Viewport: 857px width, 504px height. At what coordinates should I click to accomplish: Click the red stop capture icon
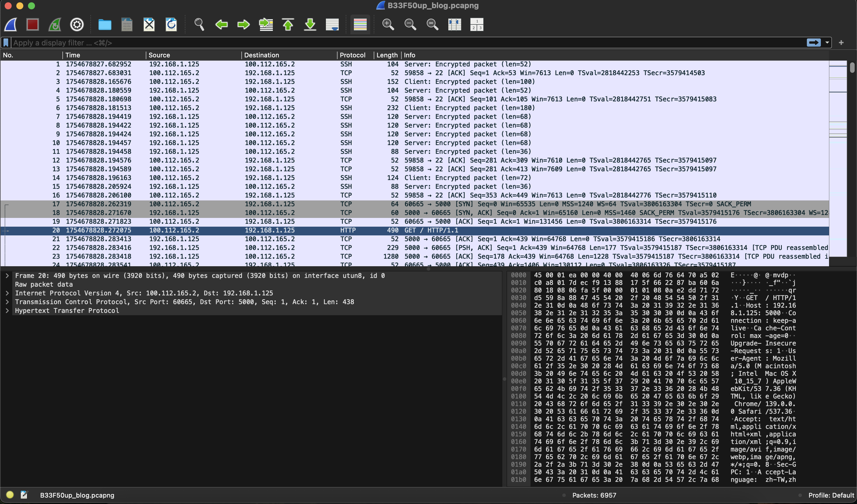(x=33, y=24)
